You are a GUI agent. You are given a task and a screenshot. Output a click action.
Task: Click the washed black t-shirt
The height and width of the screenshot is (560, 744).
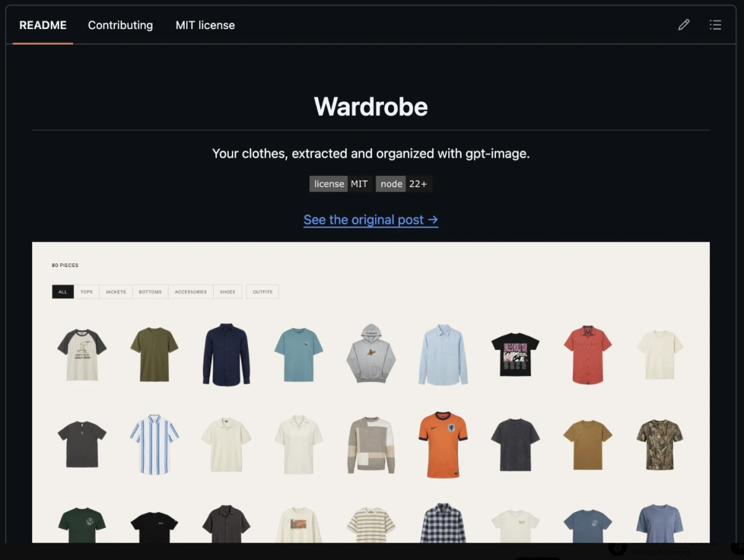click(515, 445)
